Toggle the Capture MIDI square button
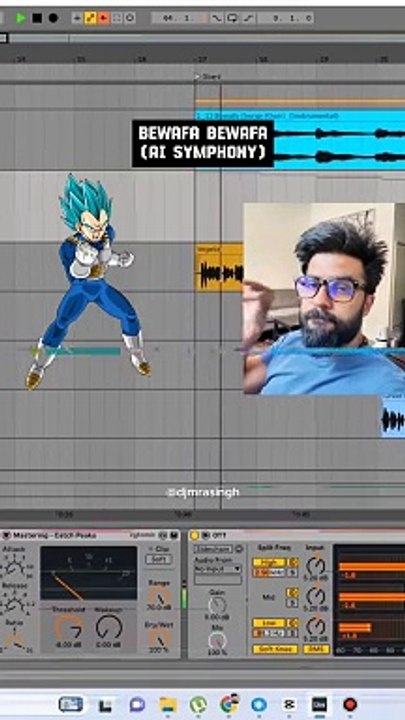 click(117, 18)
